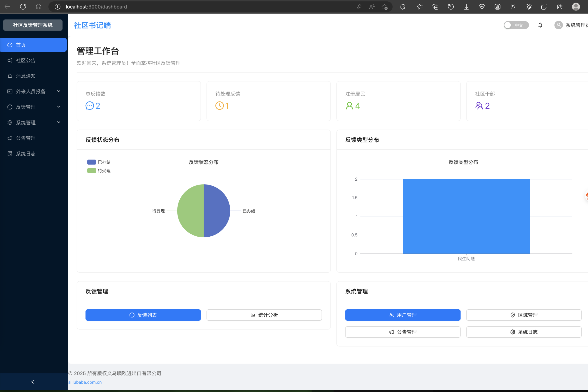Screen dimensions: 588x392
Task: Click the notification bell icon in the header
Action: tap(540, 25)
